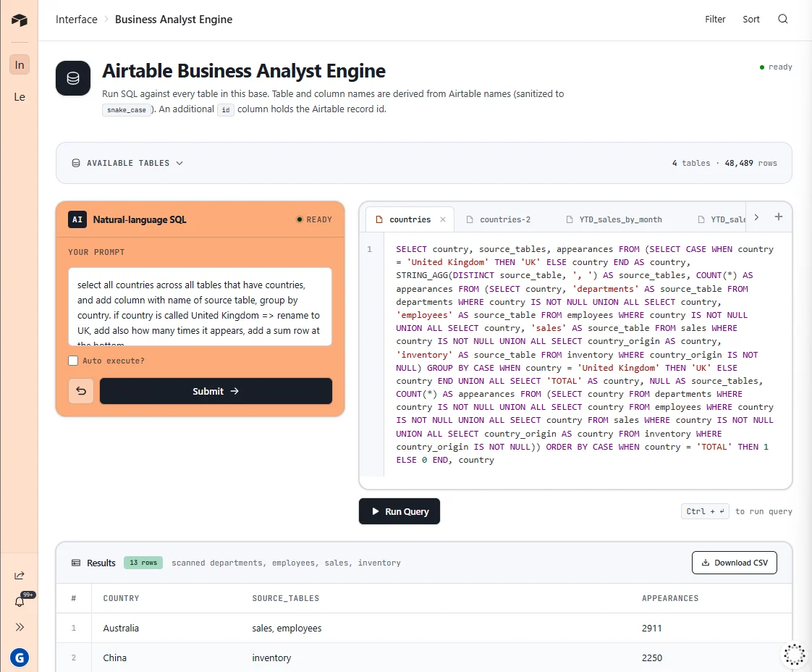This screenshot has width=812, height=672.
Task: Click the snake_case code tag
Action: [127, 110]
